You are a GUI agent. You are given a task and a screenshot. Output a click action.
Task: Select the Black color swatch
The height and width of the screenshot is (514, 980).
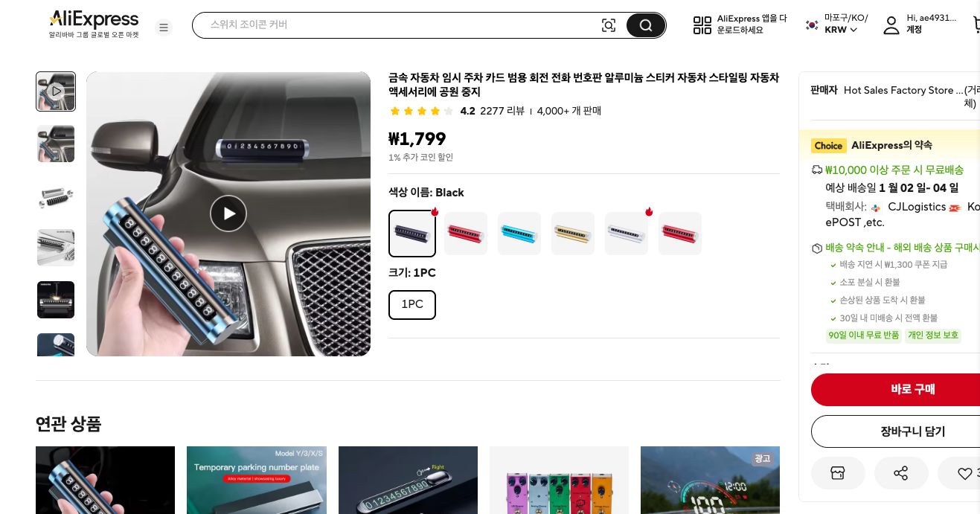(411, 233)
